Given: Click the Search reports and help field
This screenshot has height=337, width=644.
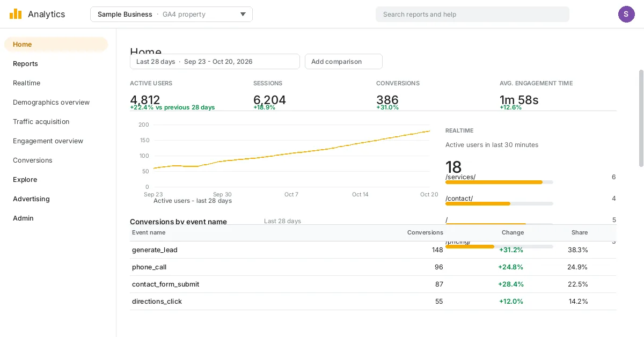Looking at the screenshot, I should coord(472,14).
